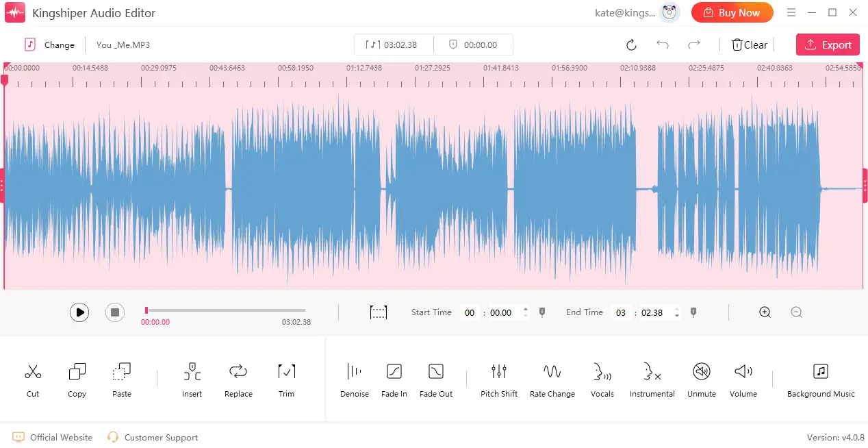Screen dimensions: 868x448
Task: Cut the selected audio segment
Action: click(33, 377)
